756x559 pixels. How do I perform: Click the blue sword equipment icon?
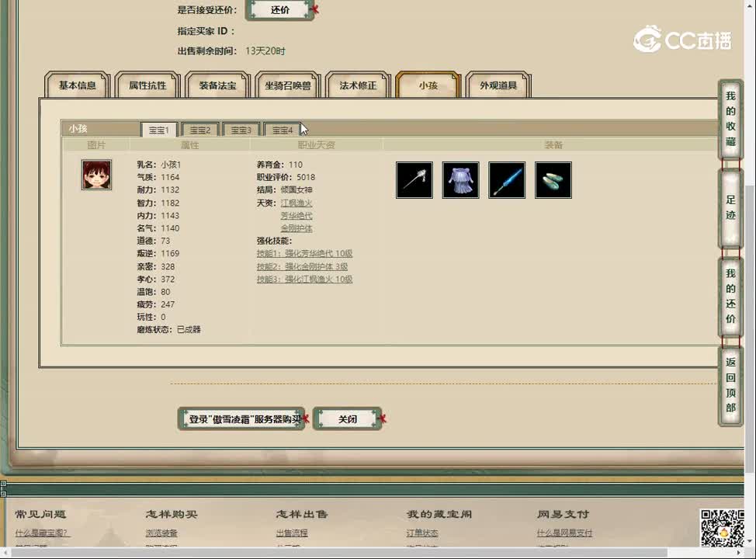507,180
